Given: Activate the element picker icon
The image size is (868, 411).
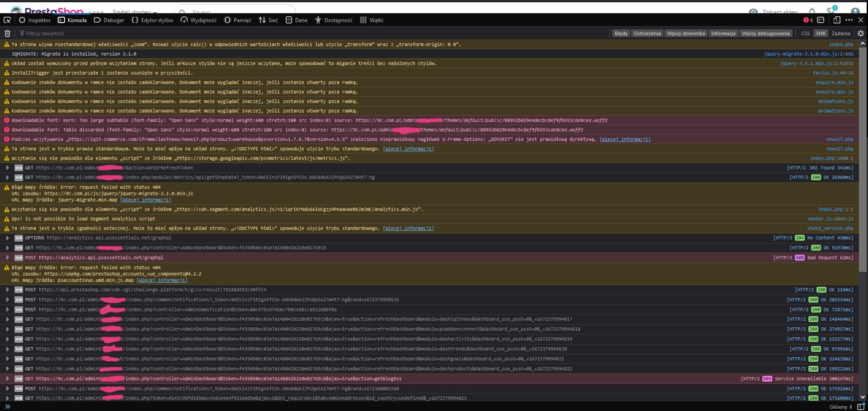Looking at the screenshot, I should pos(7,20).
